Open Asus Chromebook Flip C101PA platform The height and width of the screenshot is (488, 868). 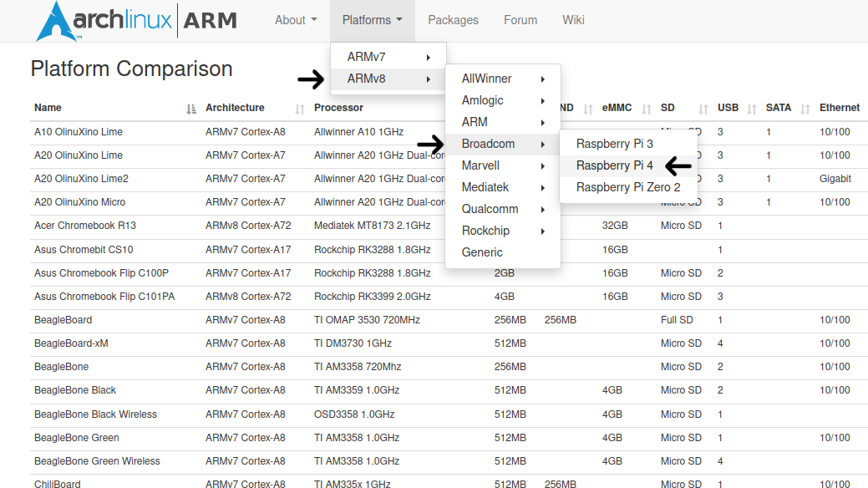click(x=104, y=297)
